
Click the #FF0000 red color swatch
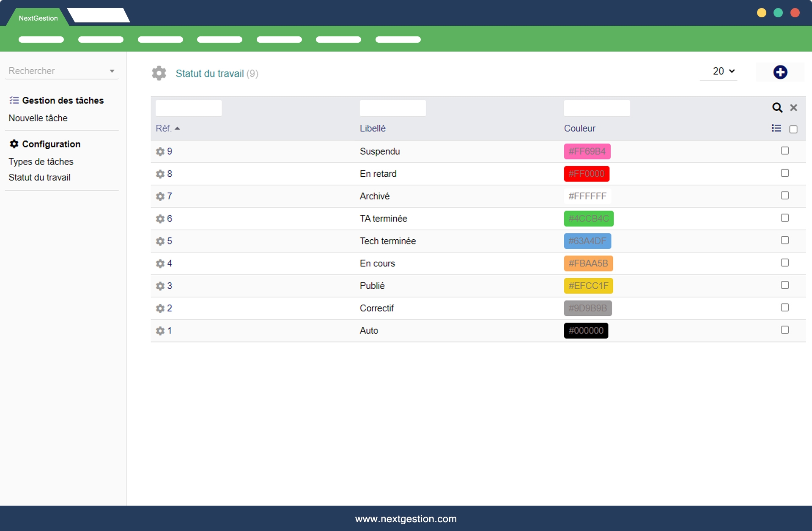(x=586, y=174)
